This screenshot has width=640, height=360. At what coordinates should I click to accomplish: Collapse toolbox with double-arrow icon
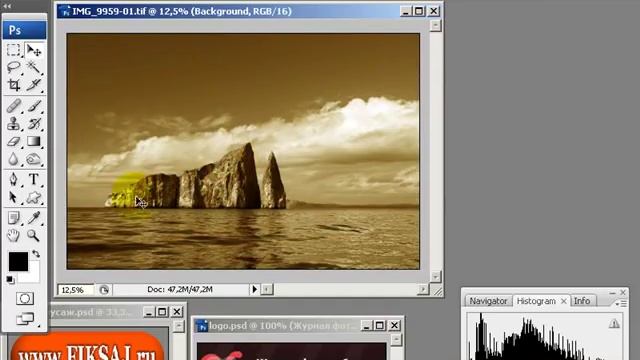[x=7, y=6]
